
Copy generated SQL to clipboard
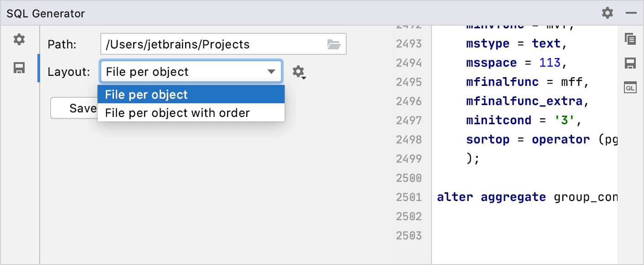[630, 39]
